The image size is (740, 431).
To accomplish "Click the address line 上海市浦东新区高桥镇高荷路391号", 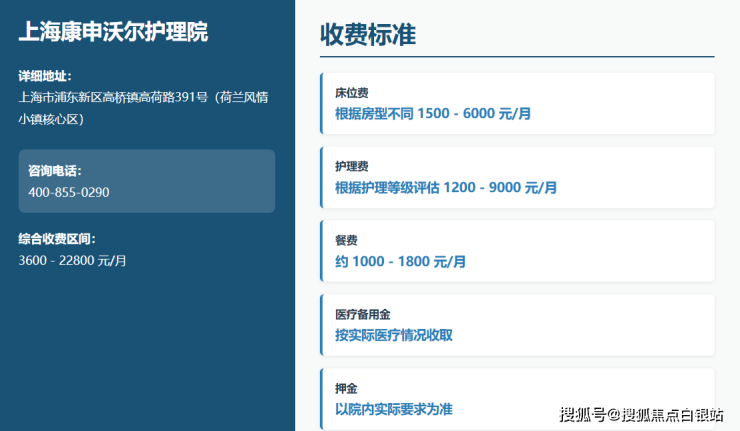I will 113,97.
